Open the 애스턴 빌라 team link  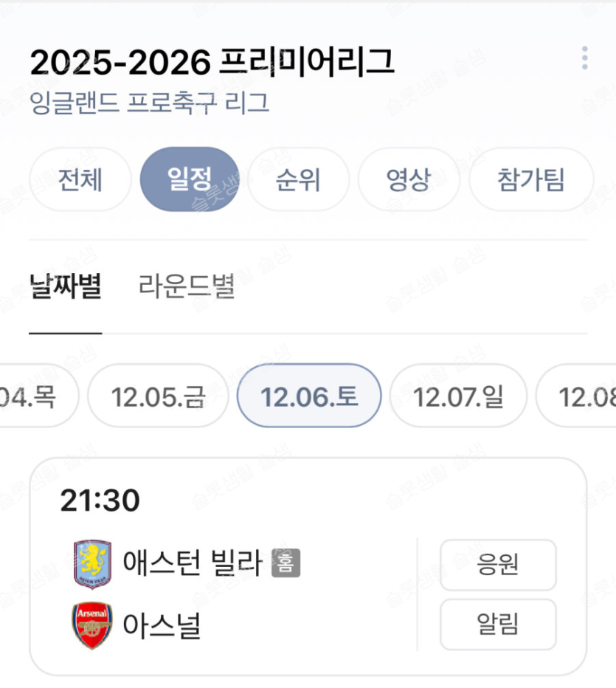pos(193,565)
